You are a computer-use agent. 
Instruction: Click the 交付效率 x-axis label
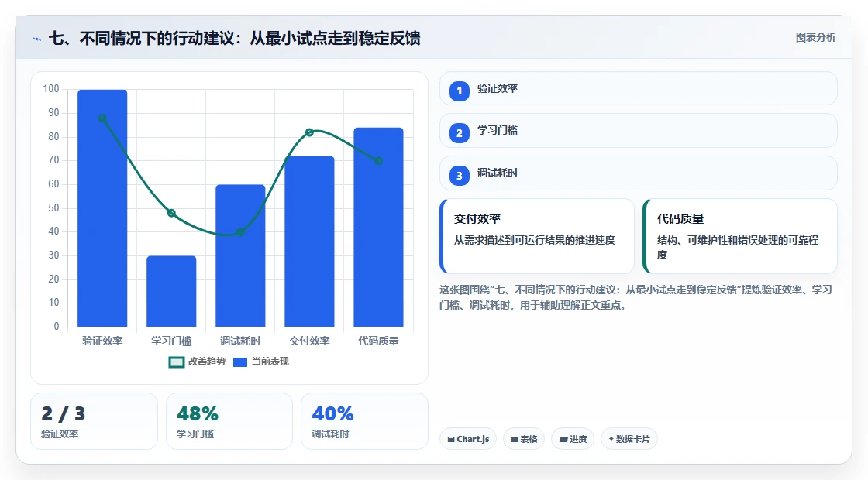point(309,341)
